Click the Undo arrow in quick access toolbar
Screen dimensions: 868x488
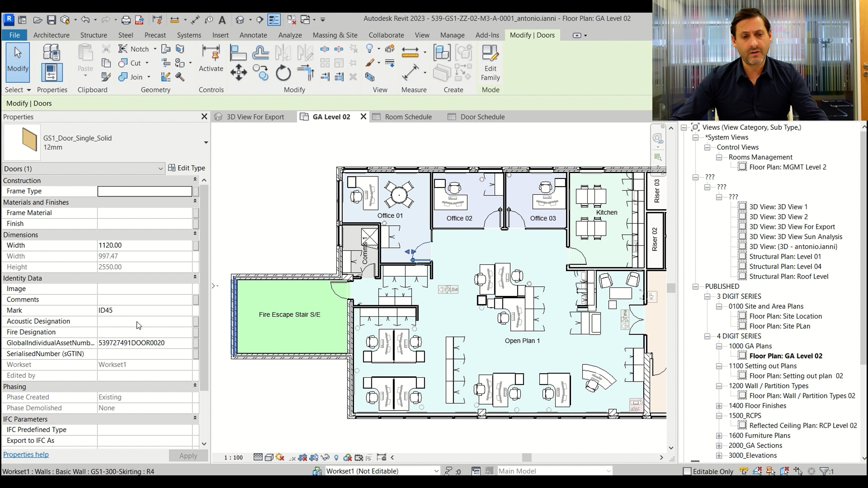[85, 20]
